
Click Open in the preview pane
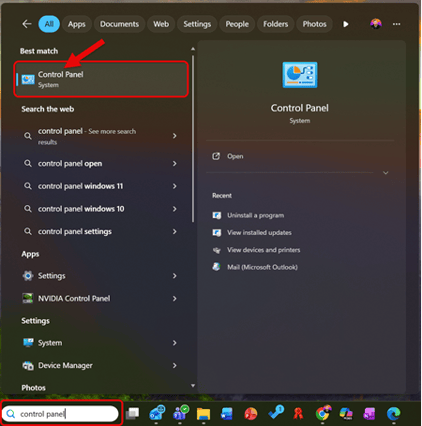[x=235, y=156]
